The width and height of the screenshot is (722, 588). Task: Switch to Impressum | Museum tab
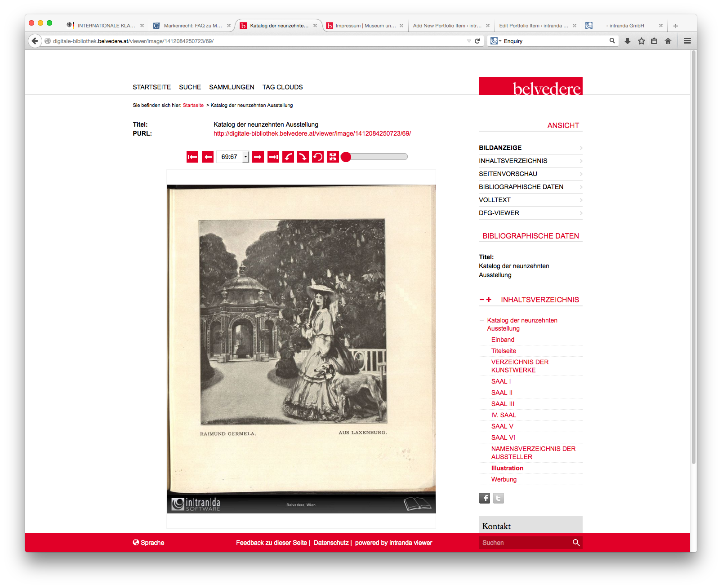[365, 26]
